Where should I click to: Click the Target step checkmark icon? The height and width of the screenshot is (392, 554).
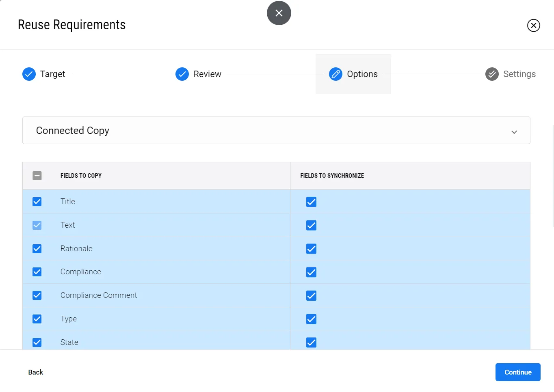pyautogui.click(x=29, y=74)
